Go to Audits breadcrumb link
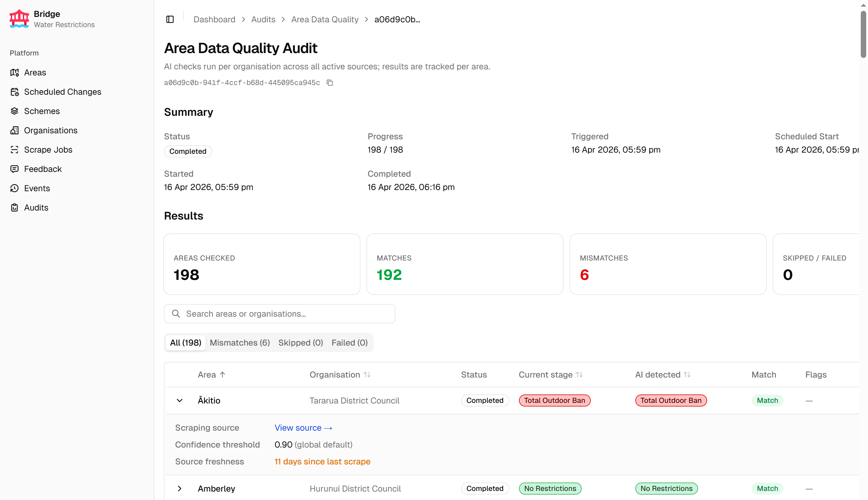Viewport: 868px width, 500px height. (x=263, y=19)
